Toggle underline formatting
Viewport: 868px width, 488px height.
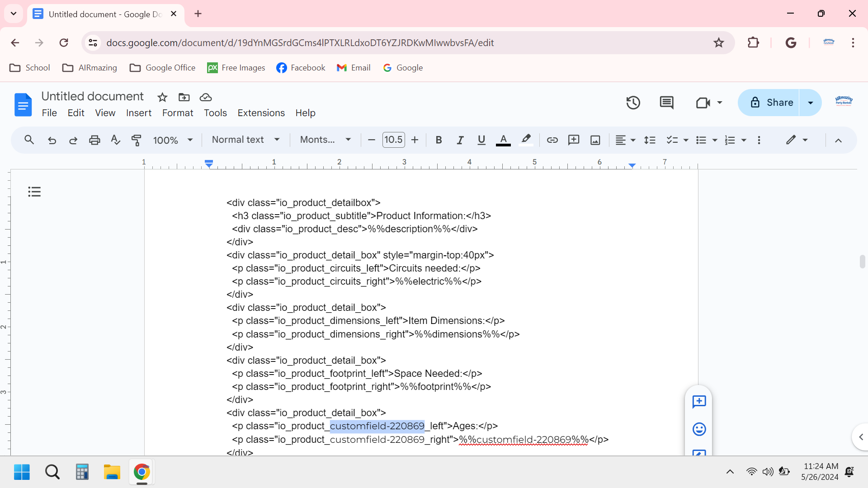481,140
